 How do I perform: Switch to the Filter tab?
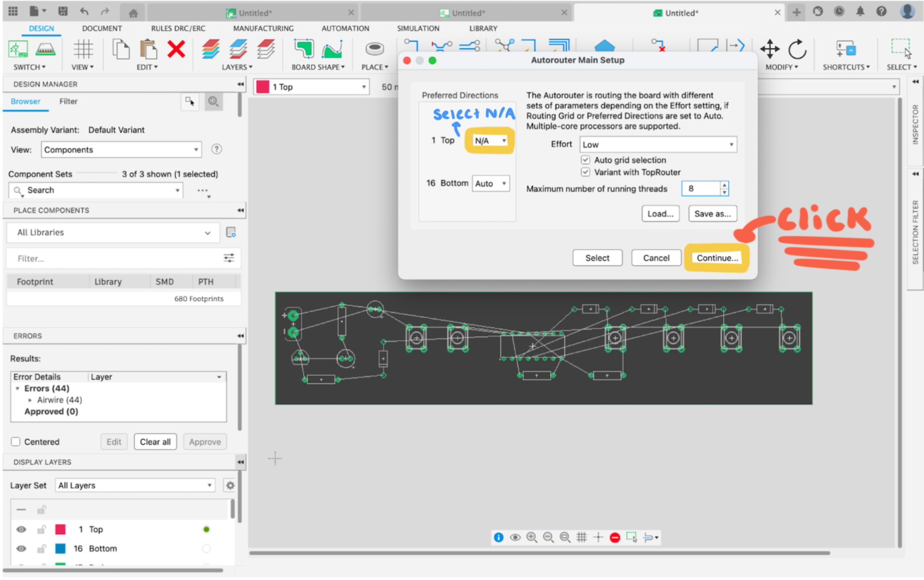pyautogui.click(x=68, y=101)
